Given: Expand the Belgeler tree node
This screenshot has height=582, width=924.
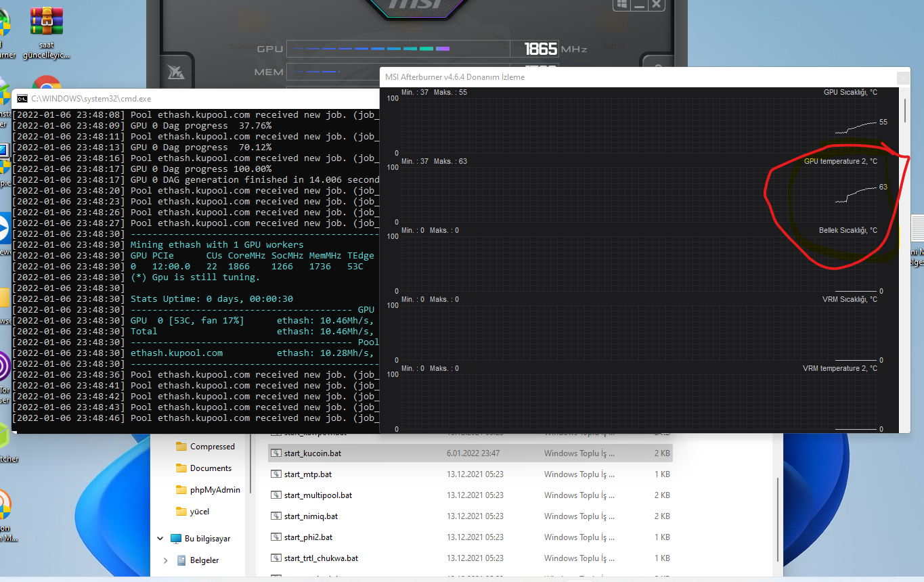Looking at the screenshot, I should 166,560.
